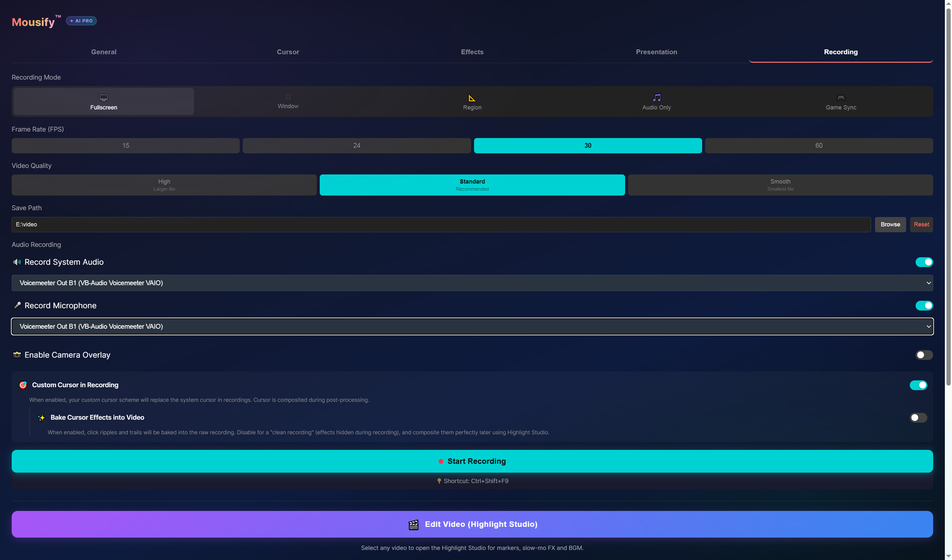Viewport: 952px width, 560px height.
Task: Click the Browse button for save path
Action: 890,225
